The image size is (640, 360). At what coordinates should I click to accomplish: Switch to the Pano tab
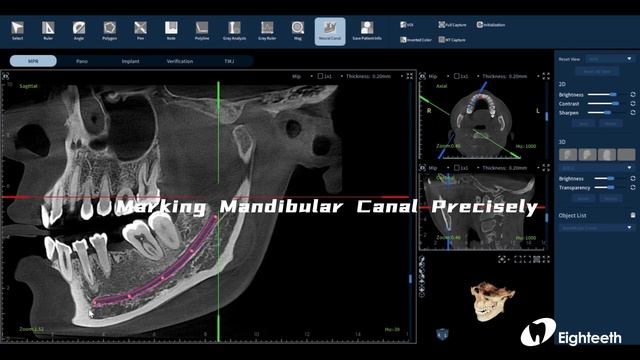click(82, 61)
